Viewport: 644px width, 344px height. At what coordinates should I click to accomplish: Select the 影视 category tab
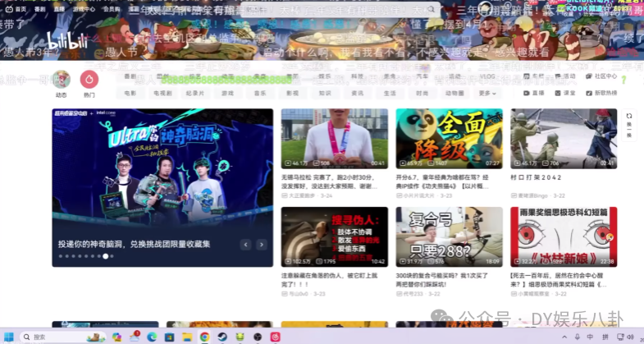[292, 94]
